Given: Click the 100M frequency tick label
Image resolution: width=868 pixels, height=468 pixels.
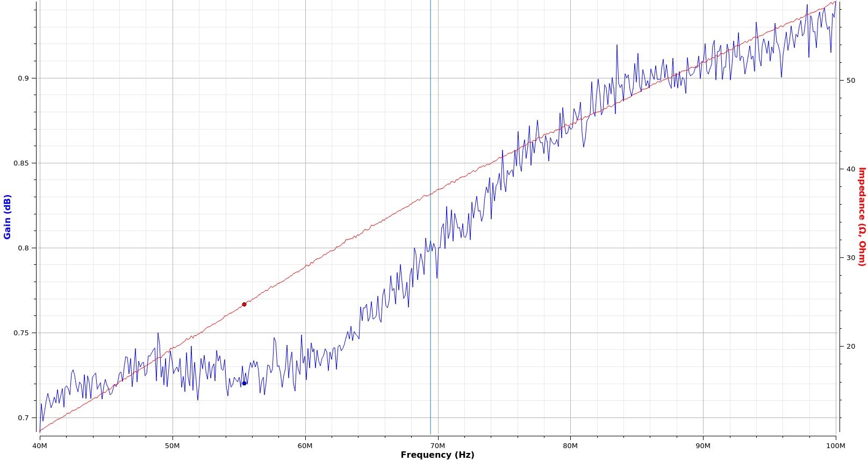Looking at the screenshot, I should point(836,446).
